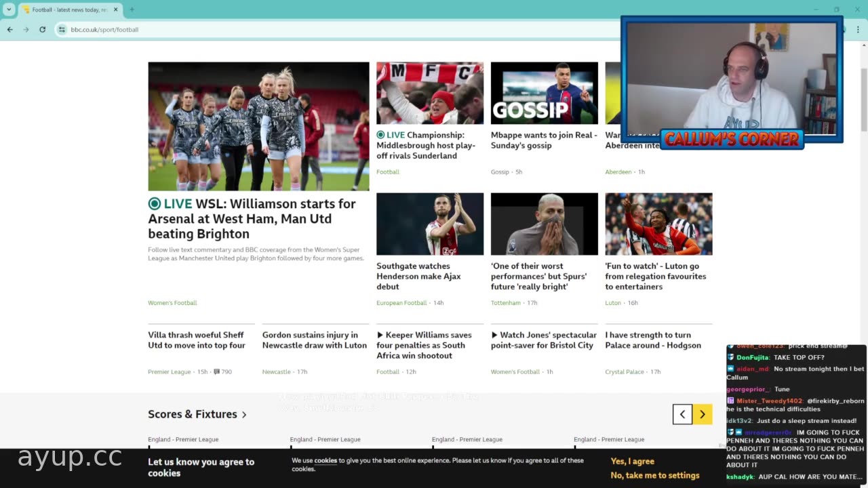Click the Richarlison covering face thumbnail
868x488 pixels.
545,224
